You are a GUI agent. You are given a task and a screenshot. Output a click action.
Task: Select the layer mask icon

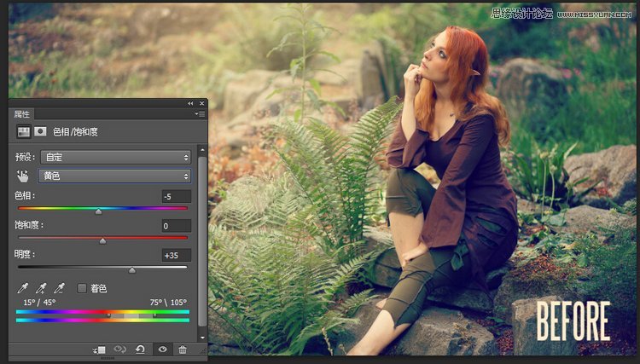(40, 132)
